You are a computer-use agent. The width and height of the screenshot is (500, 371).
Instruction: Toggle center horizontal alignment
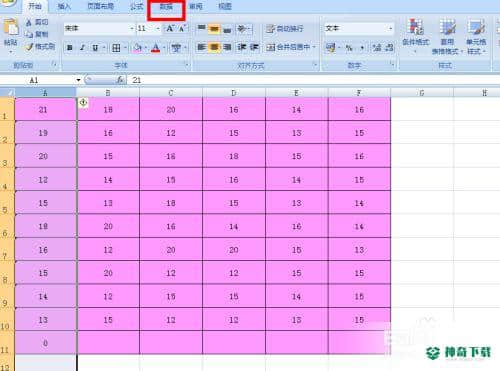point(214,47)
